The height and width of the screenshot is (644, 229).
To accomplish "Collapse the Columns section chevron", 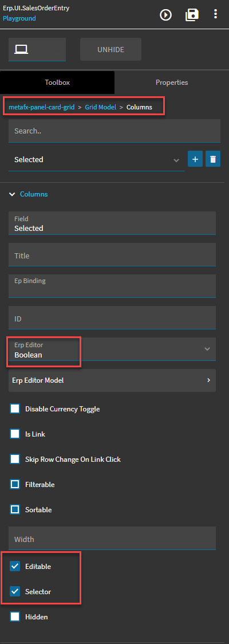I will [12, 194].
